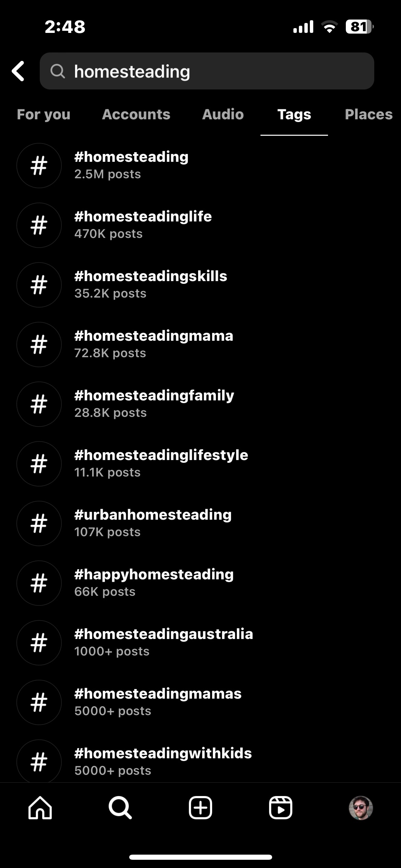The height and width of the screenshot is (868, 401).
Task: Open the Explore search icon in bottom bar
Action: (120, 808)
